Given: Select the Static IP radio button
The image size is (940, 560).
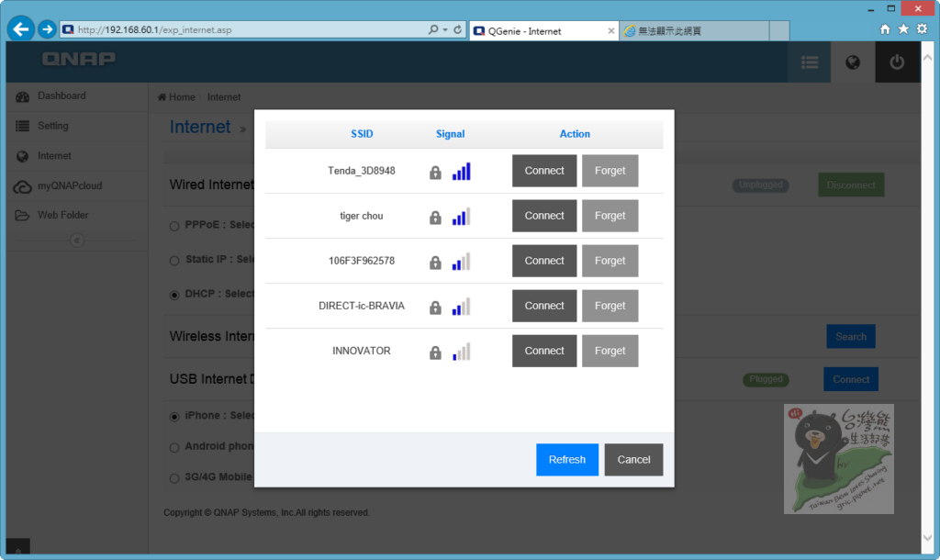Looking at the screenshot, I should (174, 260).
